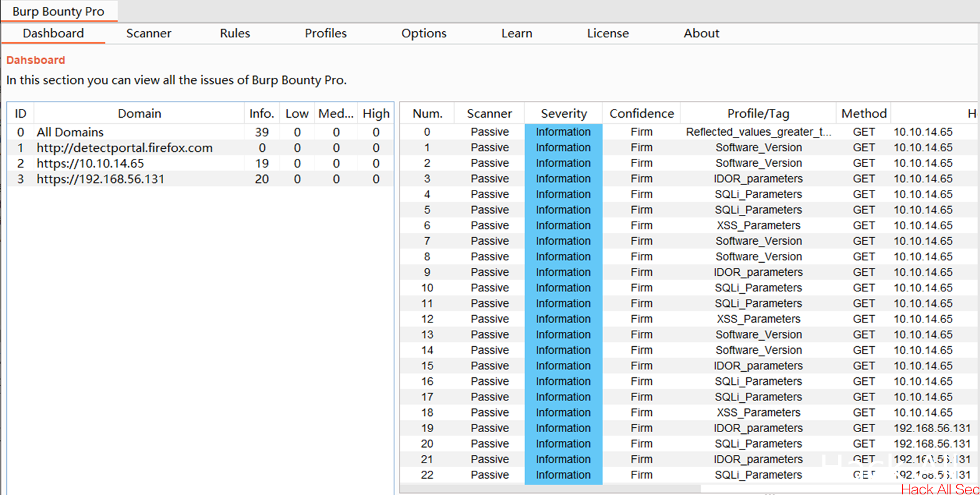
Task: Select the All Domains row
Action: (x=201, y=132)
